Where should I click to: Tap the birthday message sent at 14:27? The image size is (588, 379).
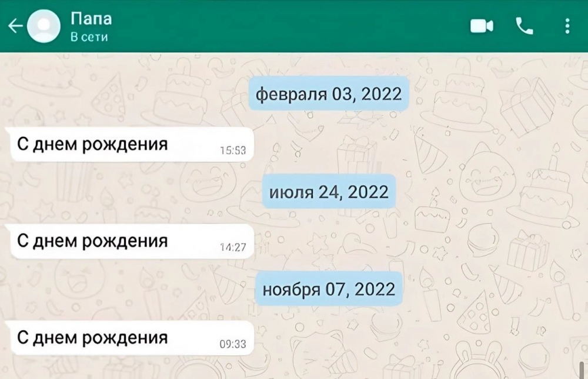130,241
